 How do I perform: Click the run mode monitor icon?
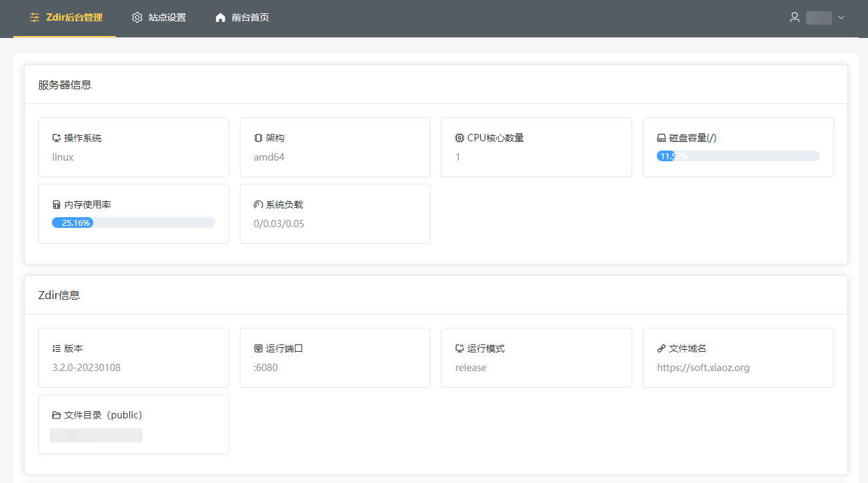pyautogui.click(x=460, y=349)
